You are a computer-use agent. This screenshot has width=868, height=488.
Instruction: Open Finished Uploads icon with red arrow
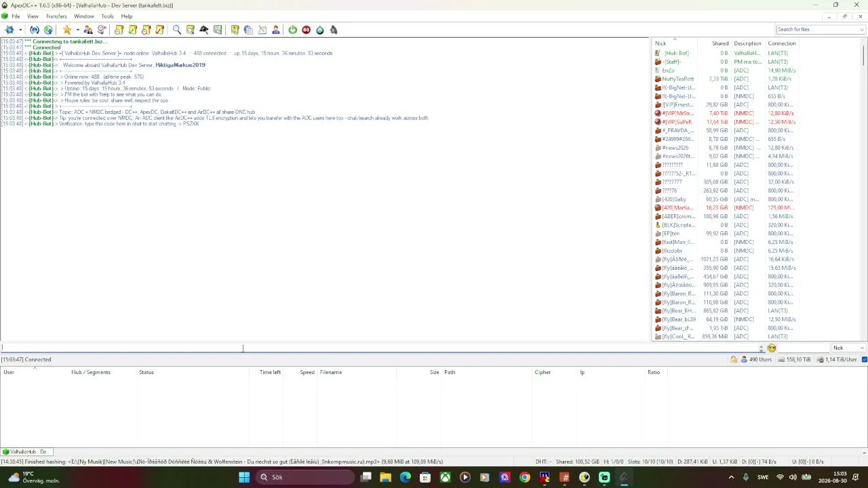click(160, 30)
